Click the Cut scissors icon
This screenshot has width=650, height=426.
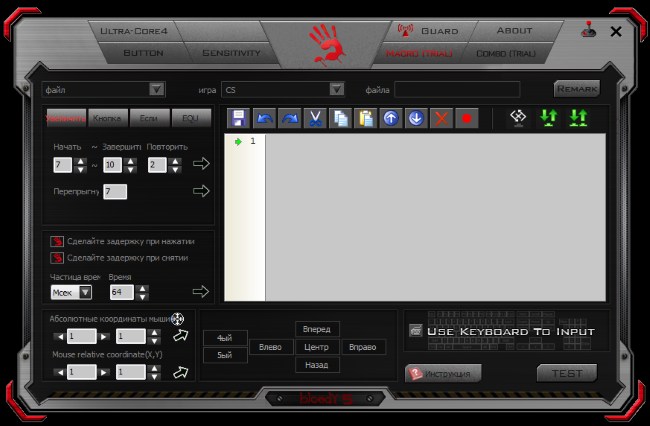click(x=315, y=118)
